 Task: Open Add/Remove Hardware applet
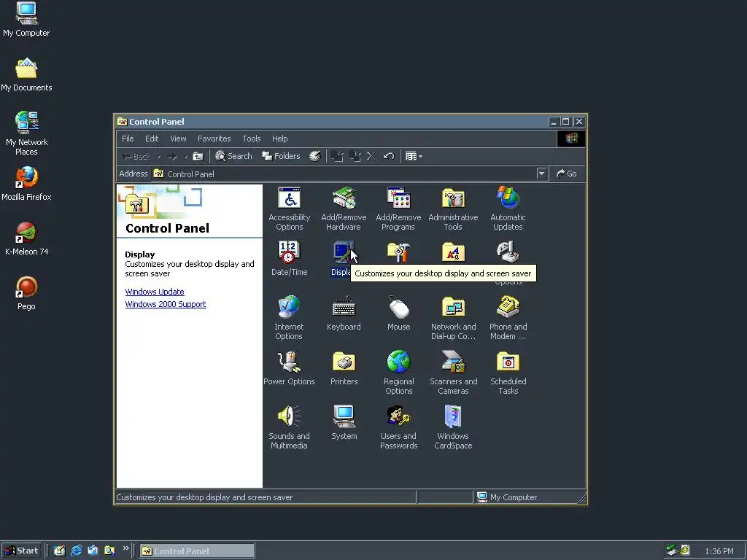(x=344, y=209)
